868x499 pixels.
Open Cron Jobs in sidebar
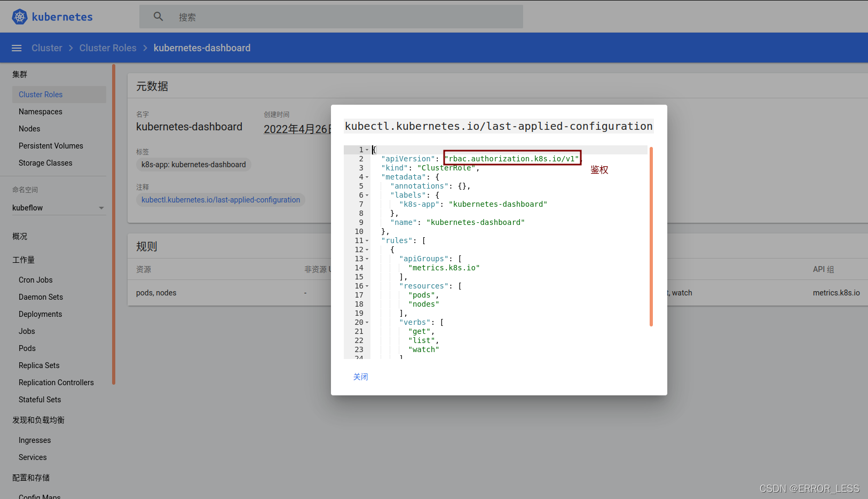pyautogui.click(x=36, y=280)
